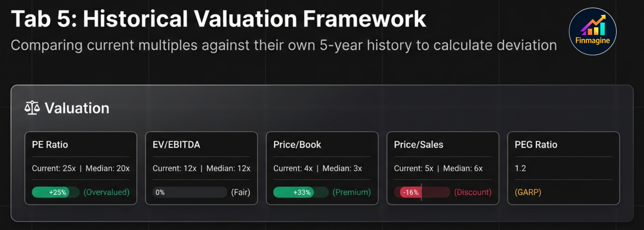Image resolution: width=644 pixels, height=230 pixels.
Task: Open the Price/Sales card tab
Action: coord(443,168)
